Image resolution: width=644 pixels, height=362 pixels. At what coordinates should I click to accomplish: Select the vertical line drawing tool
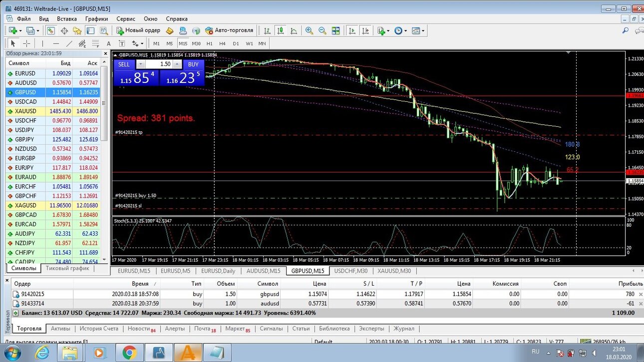point(43,43)
